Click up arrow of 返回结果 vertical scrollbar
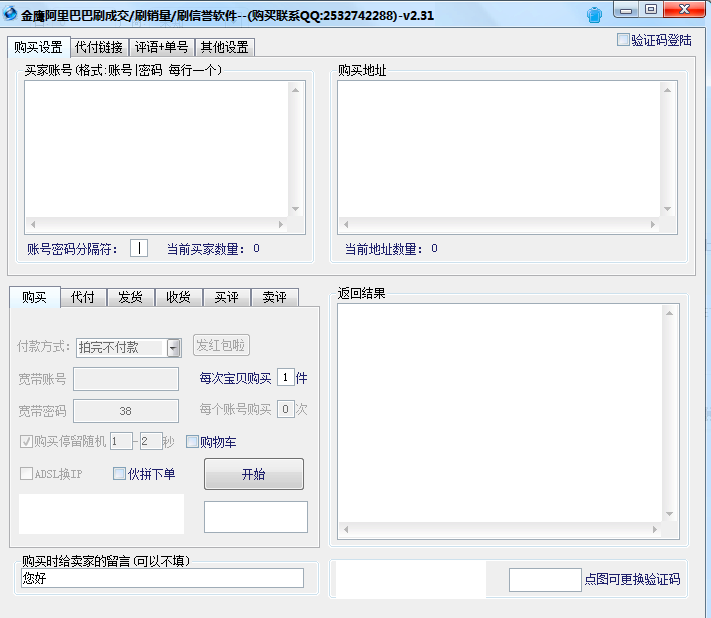Screen dimensions: 711x618 pyautogui.click(x=669, y=313)
